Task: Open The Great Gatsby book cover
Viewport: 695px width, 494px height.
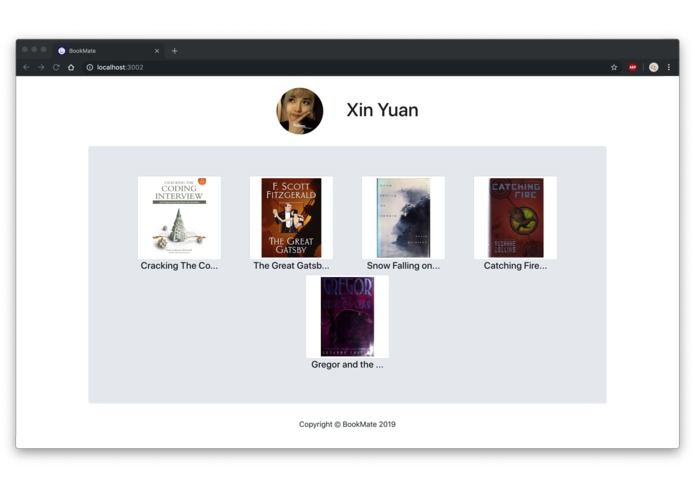Action: (x=291, y=218)
